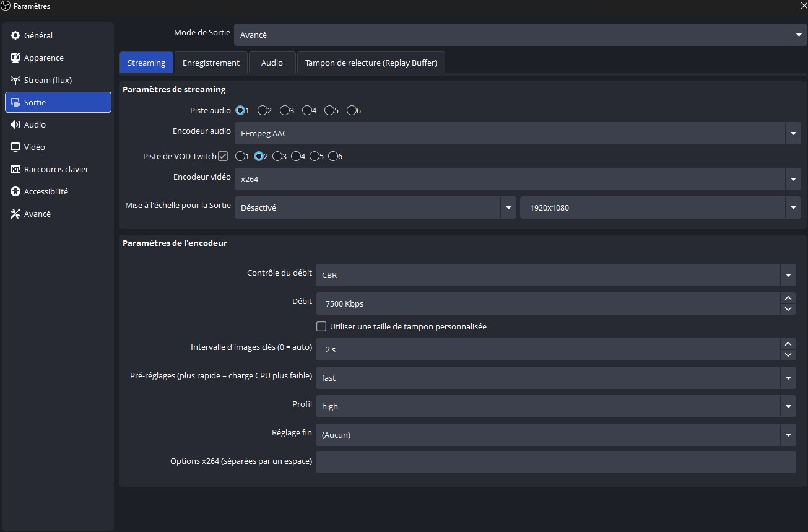Decrease keyframe interval with down arrow

788,355
